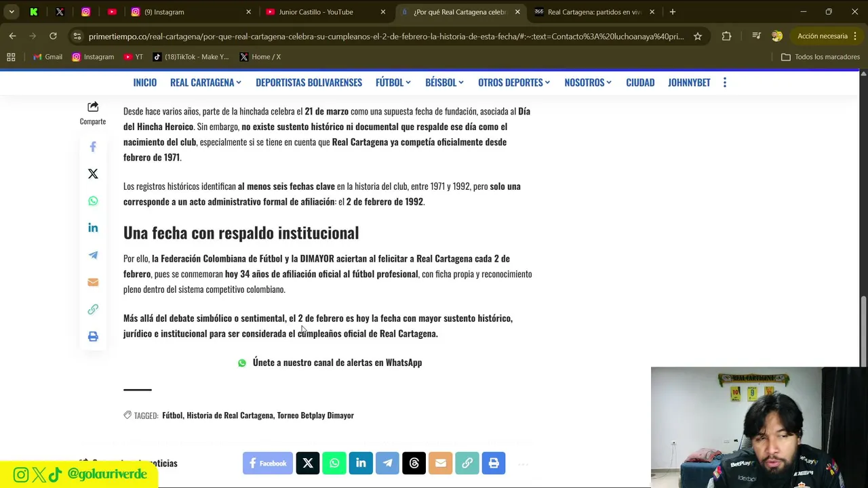Close the (9) Instagram tab
This screenshot has width=868, height=488.
[248, 12]
